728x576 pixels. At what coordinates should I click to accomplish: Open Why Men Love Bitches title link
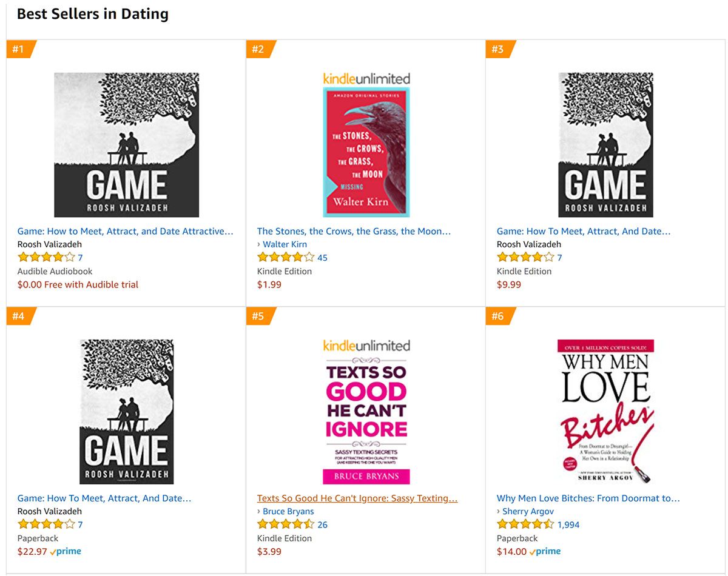coord(588,498)
